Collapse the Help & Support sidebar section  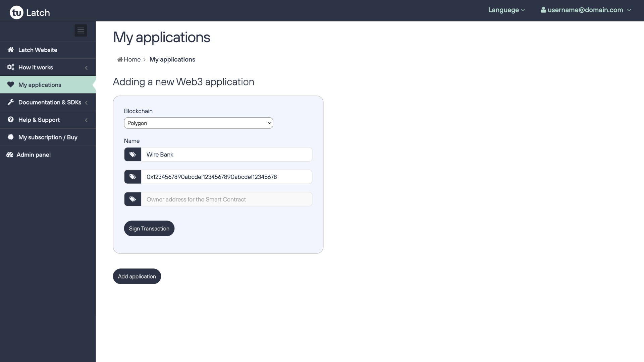pos(86,120)
